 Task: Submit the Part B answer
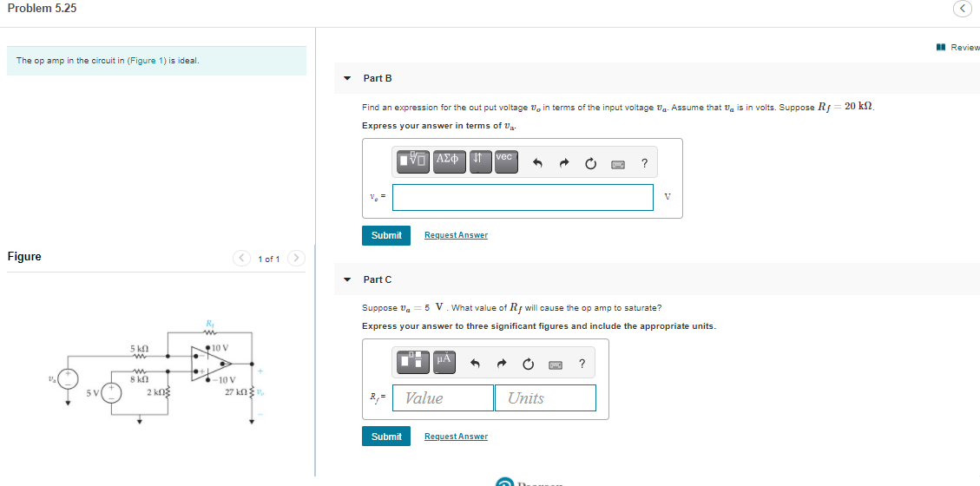[x=386, y=235]
